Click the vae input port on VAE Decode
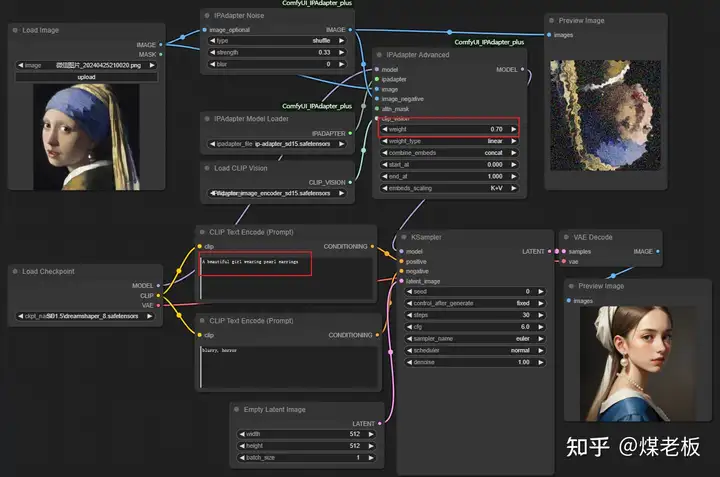Screen dimensions: 720x477 tap(564, 261)
